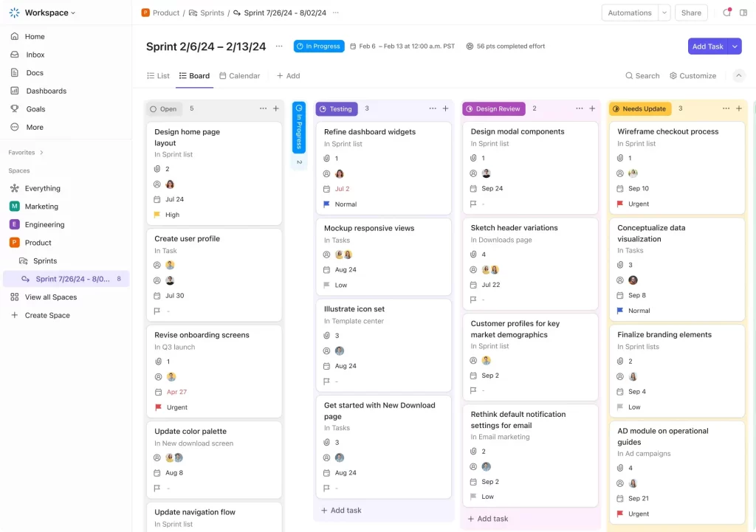
Task: Click the Share button
Action: (x=691, y=13)
